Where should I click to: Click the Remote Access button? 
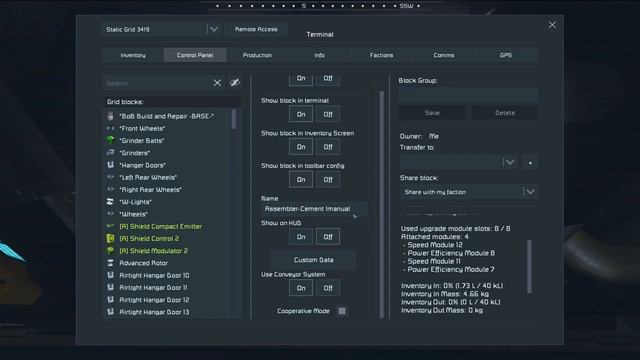[256, 29]
